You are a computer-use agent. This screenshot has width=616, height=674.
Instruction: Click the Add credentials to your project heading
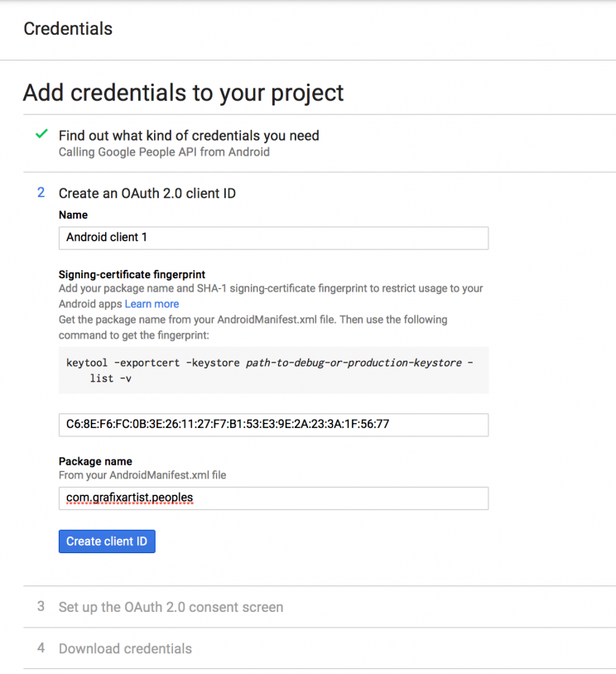tap(183, 93)
